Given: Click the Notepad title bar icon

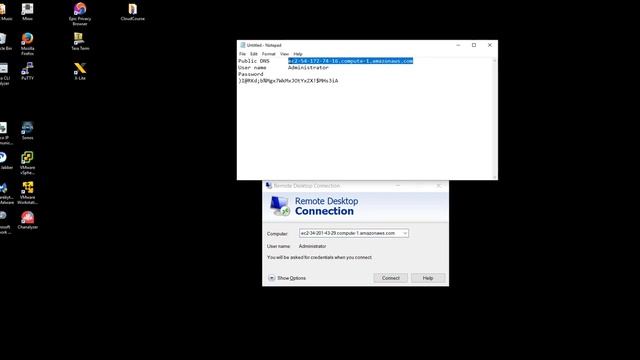Looking at the screenshot, I should (x=242, y=45).
